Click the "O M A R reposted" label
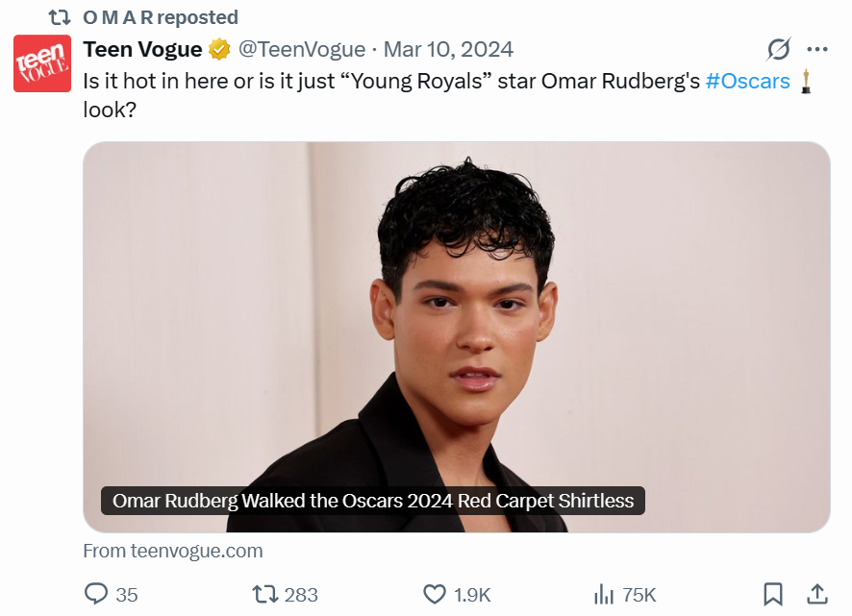 [x=161, y=17]
